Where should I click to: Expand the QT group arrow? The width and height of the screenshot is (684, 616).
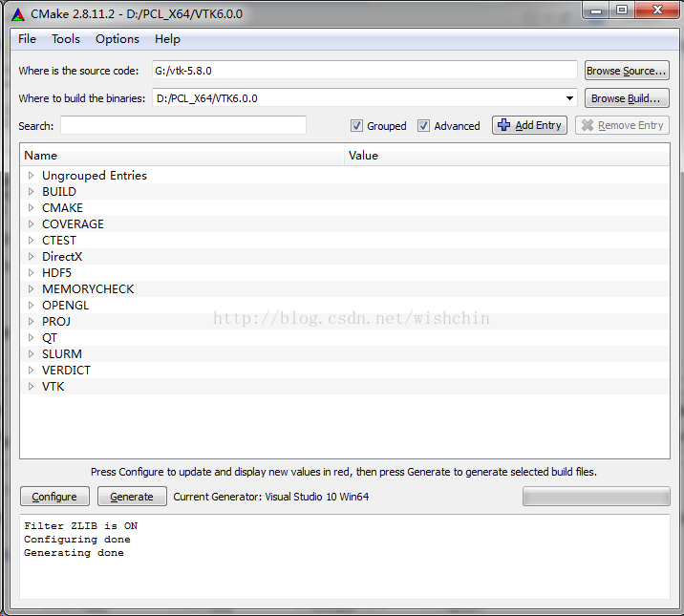(31, 337)
